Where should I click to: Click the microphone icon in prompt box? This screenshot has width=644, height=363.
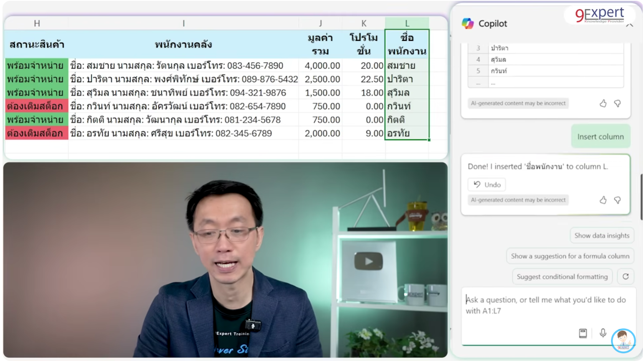pos(603,333)
